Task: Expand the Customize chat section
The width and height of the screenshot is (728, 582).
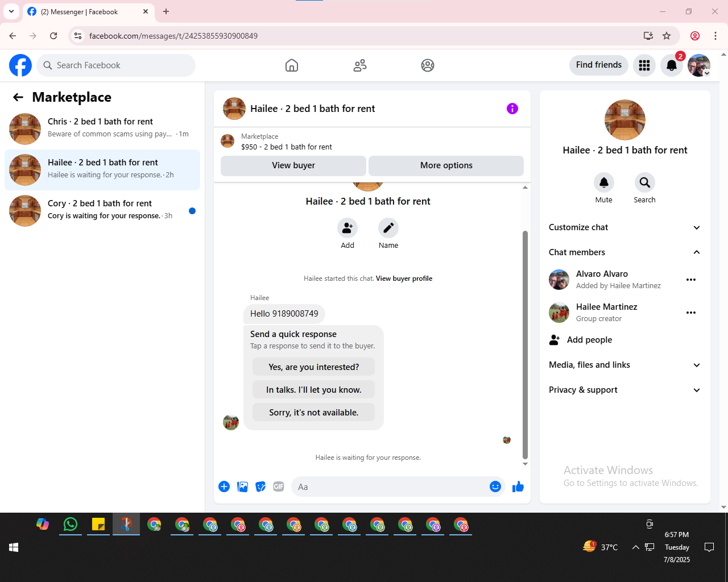Action: (x=625, y=227)
